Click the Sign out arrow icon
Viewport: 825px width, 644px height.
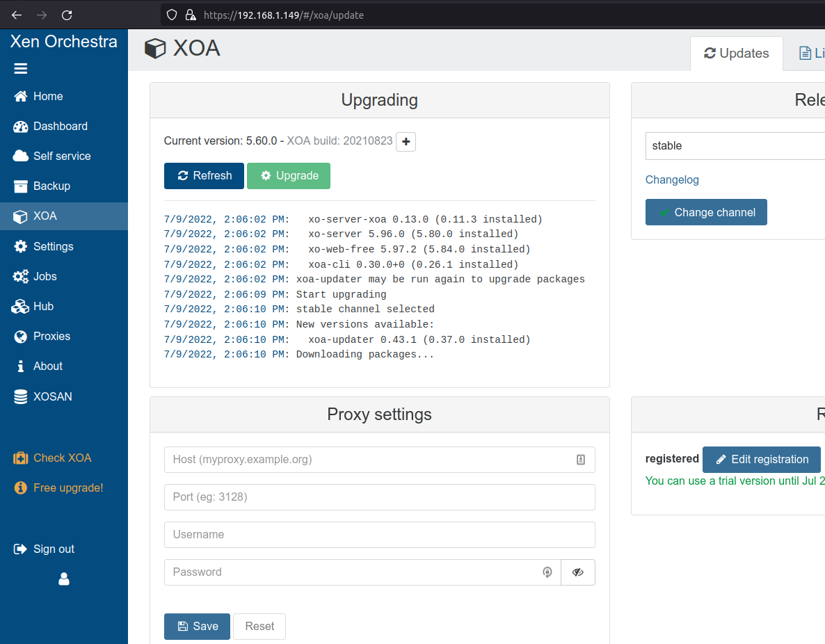coord(20,549)
